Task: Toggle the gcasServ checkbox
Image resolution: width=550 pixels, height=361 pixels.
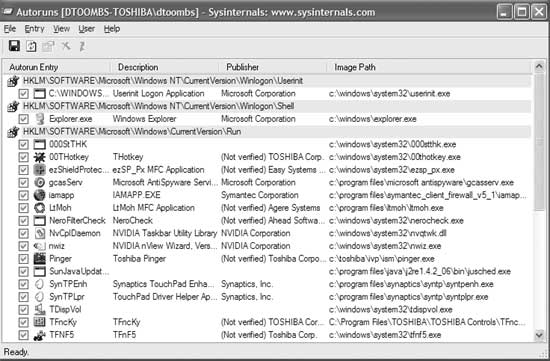Action: pos(24,183)
